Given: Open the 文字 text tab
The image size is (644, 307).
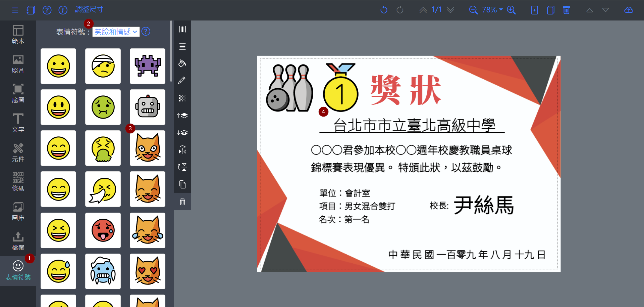Looking at the screenshot, I should coord(18,123).
